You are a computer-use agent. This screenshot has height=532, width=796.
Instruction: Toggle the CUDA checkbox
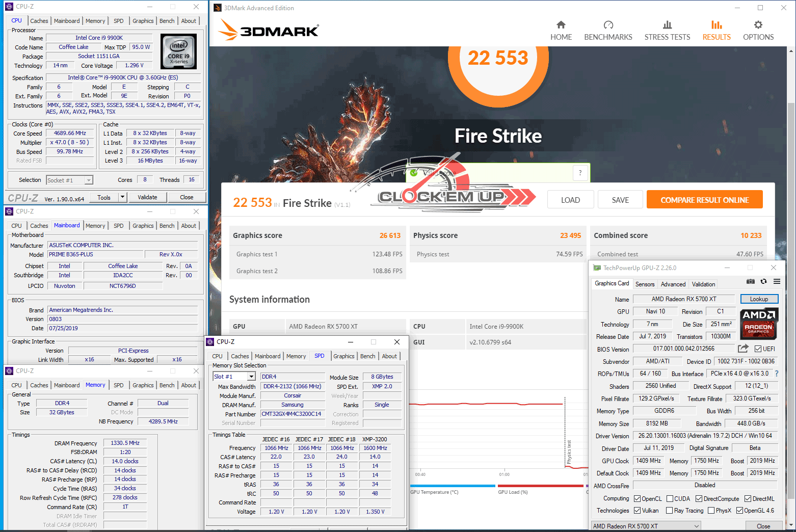click(x=670, y=499)
